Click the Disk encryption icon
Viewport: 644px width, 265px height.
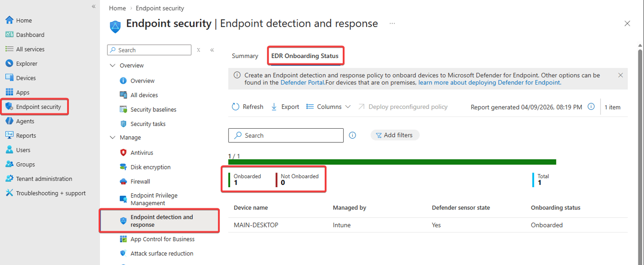(123, 167)
